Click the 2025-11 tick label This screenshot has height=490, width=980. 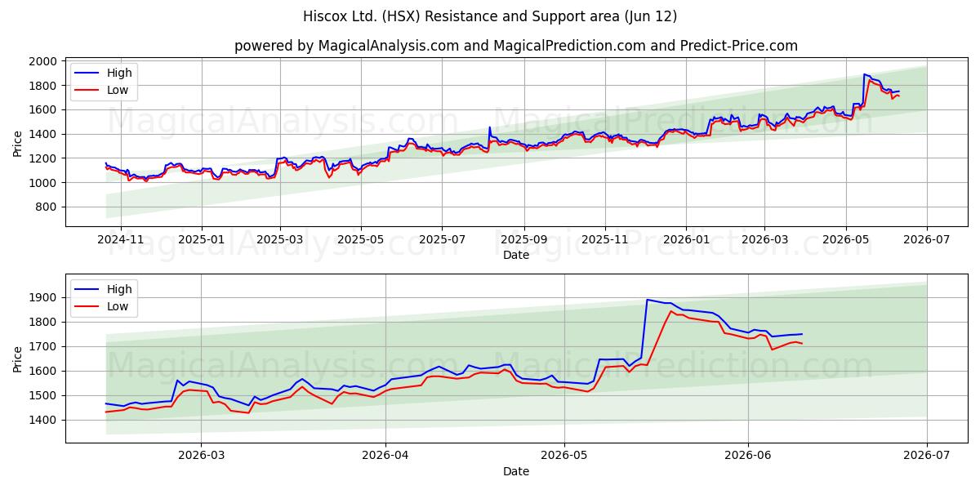pos(605,238)
